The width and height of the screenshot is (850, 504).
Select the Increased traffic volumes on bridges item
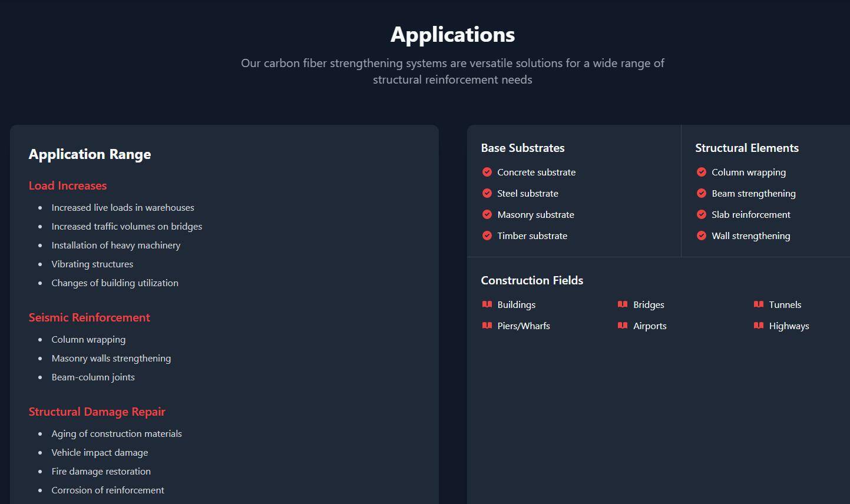click(x=127, y=227)
